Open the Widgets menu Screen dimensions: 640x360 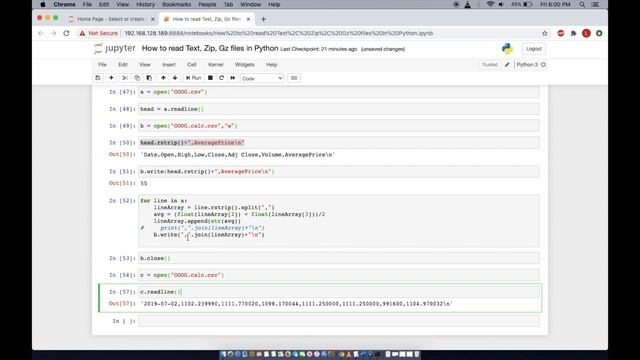coord(244,64)
